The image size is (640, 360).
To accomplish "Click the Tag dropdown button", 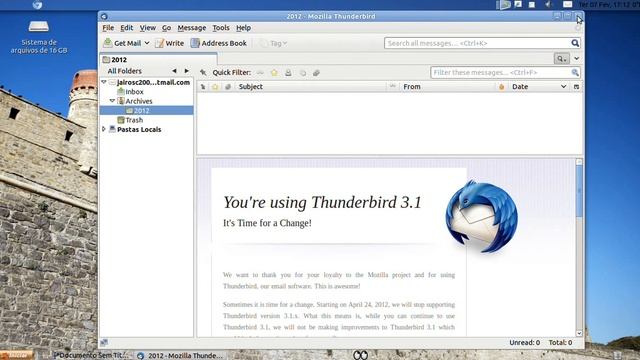I will tap(273, 43).
